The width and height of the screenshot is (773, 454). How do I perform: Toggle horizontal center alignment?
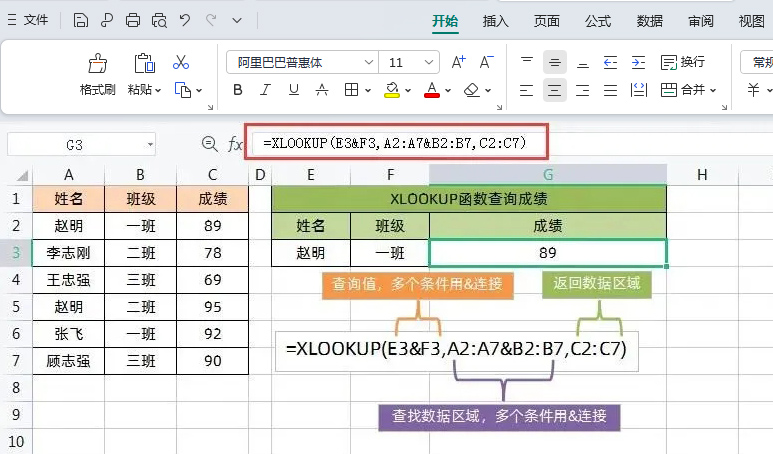555,90
